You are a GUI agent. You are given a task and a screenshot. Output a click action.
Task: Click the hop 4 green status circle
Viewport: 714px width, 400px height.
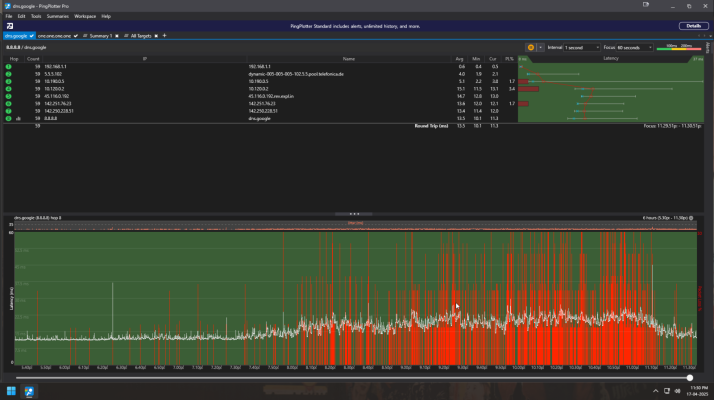(x=8, y=89)
